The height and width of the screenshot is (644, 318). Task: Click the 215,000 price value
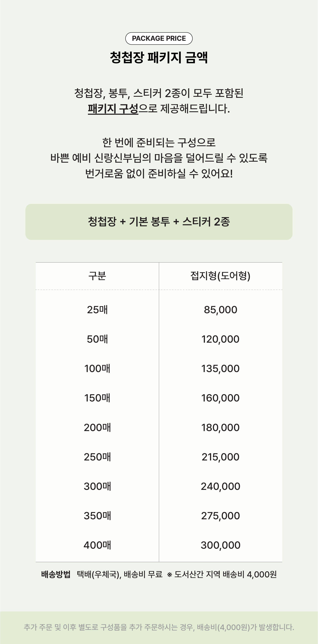(x=221, y=457)
